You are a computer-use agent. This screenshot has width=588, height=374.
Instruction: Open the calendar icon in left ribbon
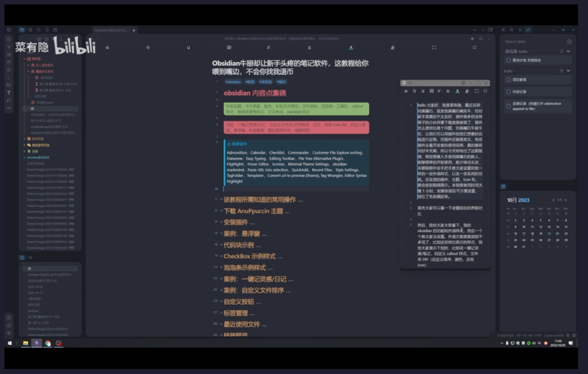point(9,62)
